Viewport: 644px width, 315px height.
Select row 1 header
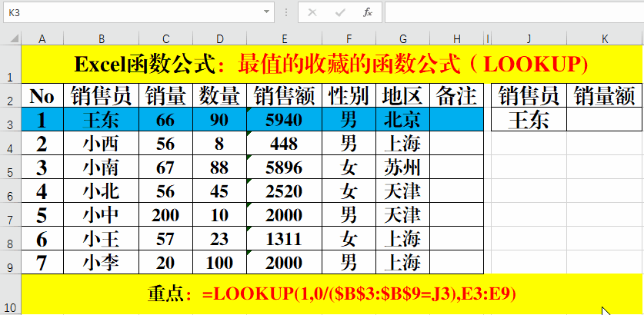pyautogui.click(x=11, y=64)
